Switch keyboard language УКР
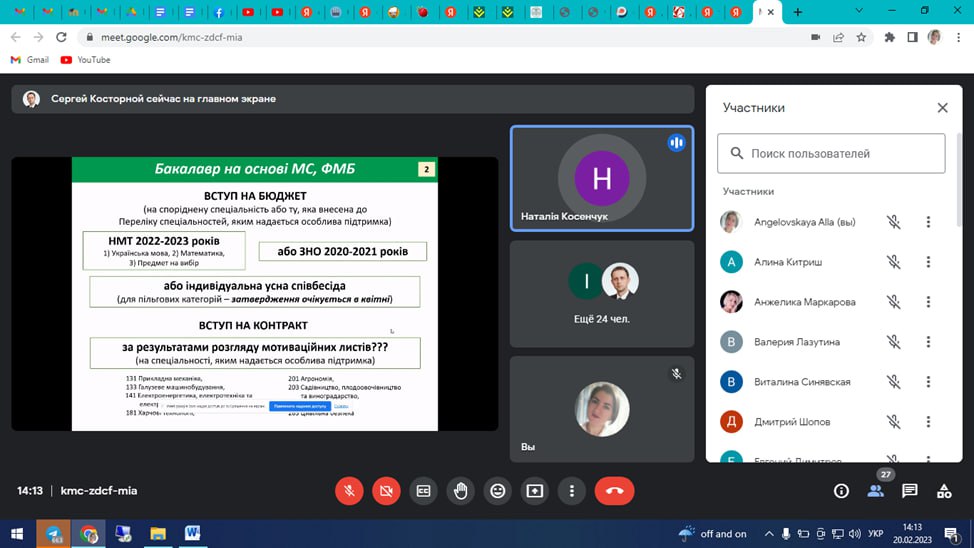 876,534
